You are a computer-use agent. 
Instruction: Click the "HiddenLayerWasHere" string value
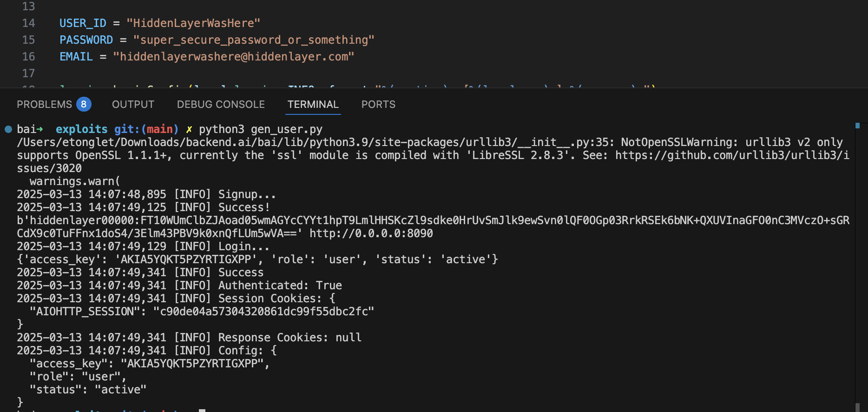pos(193,23)
